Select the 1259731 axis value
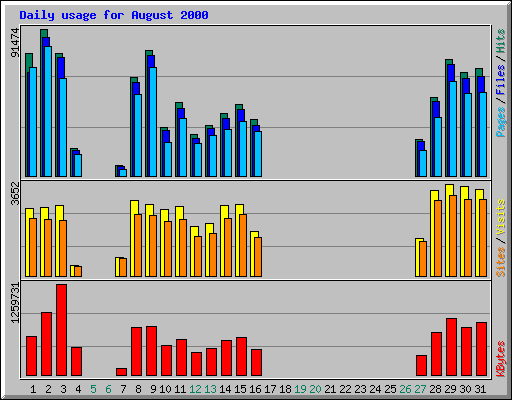The width and height of the screenshot is (512, 400). click(x=15, y=303)
